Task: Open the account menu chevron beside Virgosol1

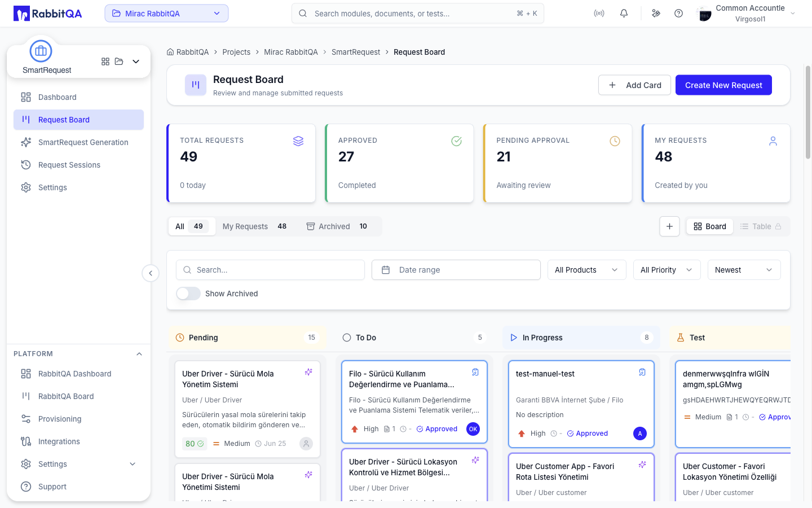Action: (793, 14)
